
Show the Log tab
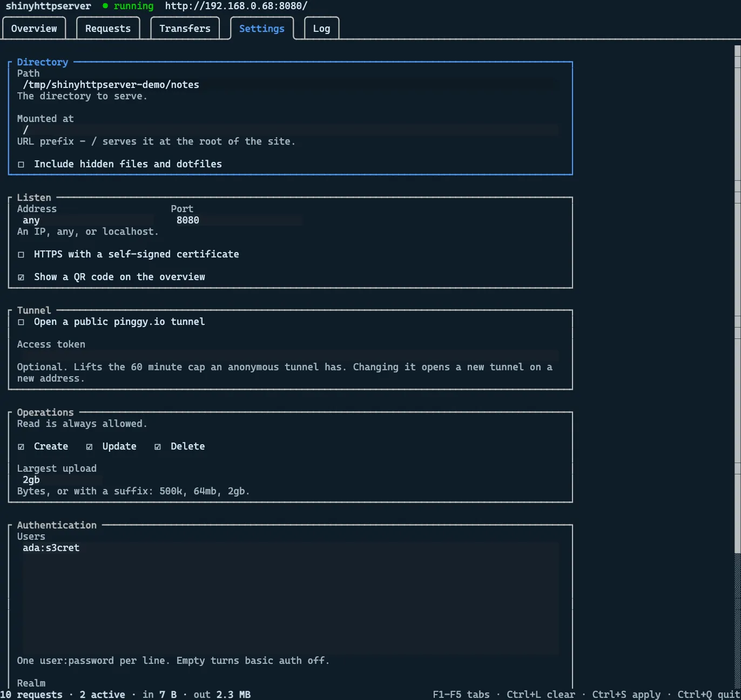pyautogui.click(x=321, y=29)
